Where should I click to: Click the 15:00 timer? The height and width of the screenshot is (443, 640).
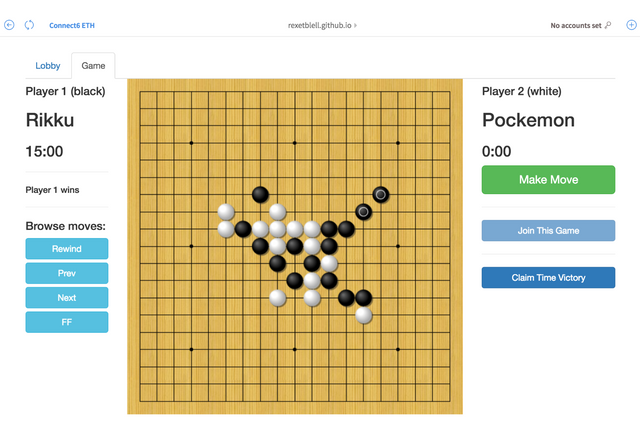[44, 151]
